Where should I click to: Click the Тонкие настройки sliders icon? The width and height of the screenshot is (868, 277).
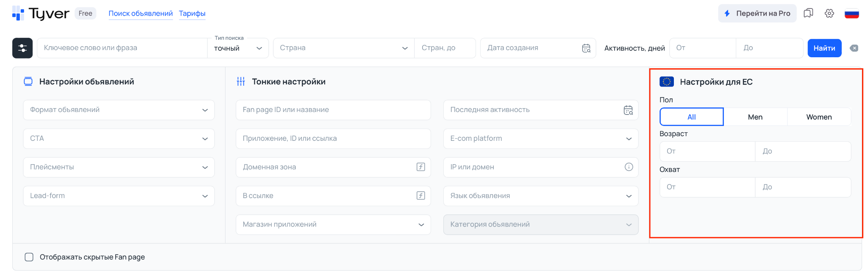[x=241, y=81]
